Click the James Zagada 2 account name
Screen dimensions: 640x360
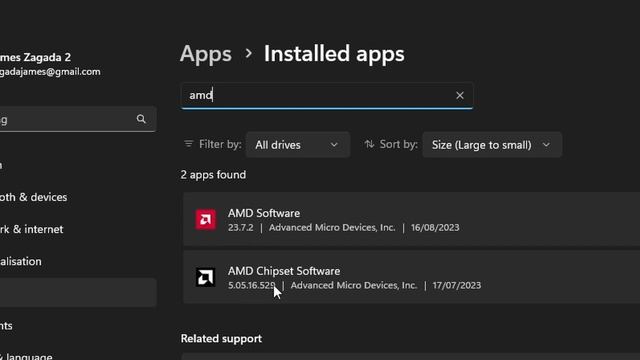(35, 57)
